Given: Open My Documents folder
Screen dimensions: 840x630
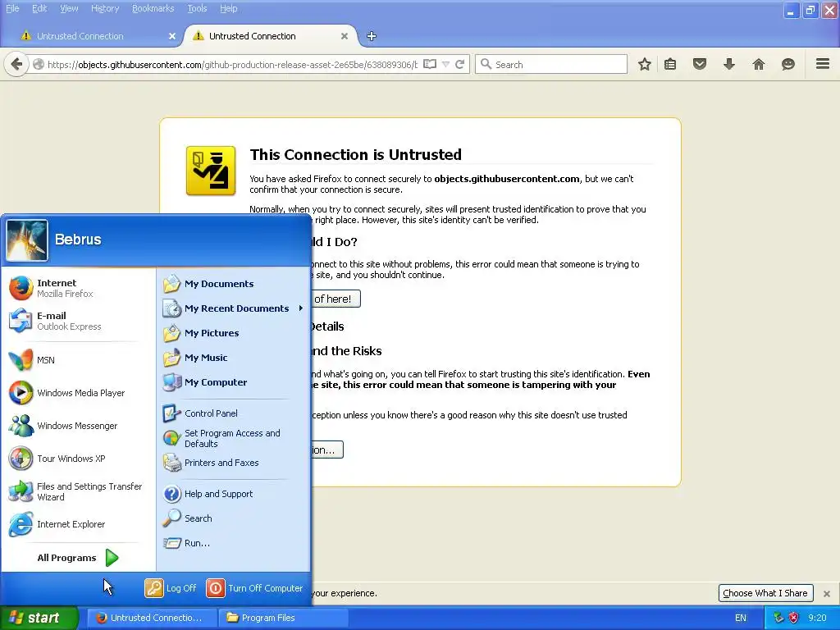Looking at the screenshot, I should [x=233, y=284].
